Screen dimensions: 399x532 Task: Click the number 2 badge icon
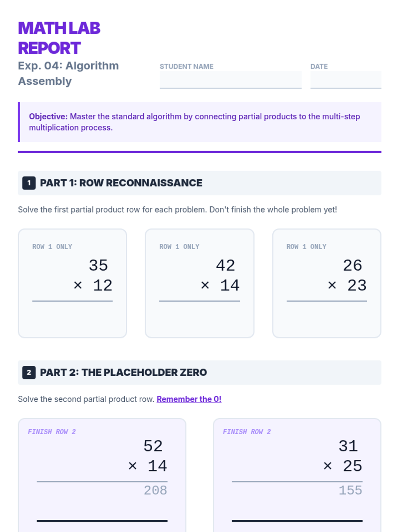[29, 372]
